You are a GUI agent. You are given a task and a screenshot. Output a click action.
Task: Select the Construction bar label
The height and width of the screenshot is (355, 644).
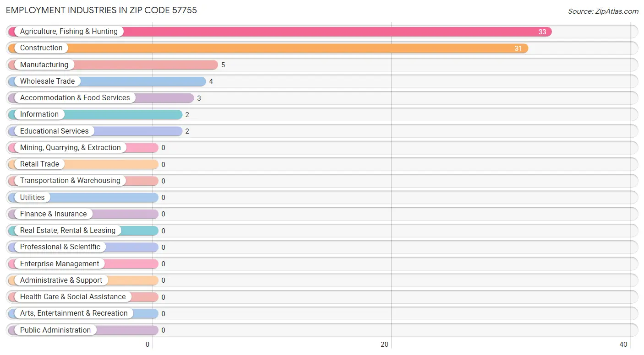click(x=41, y=48)
